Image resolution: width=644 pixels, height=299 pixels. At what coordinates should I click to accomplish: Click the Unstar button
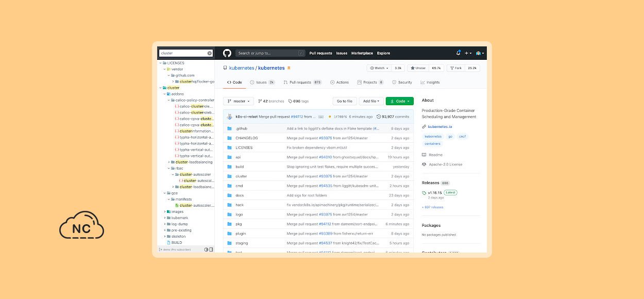(x=418, y=68)
